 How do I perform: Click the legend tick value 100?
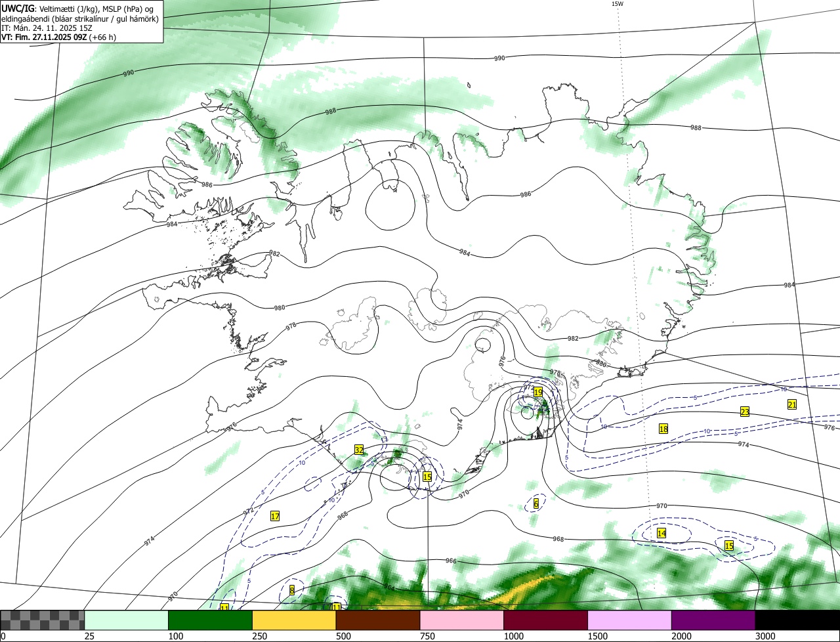[175, 637]
